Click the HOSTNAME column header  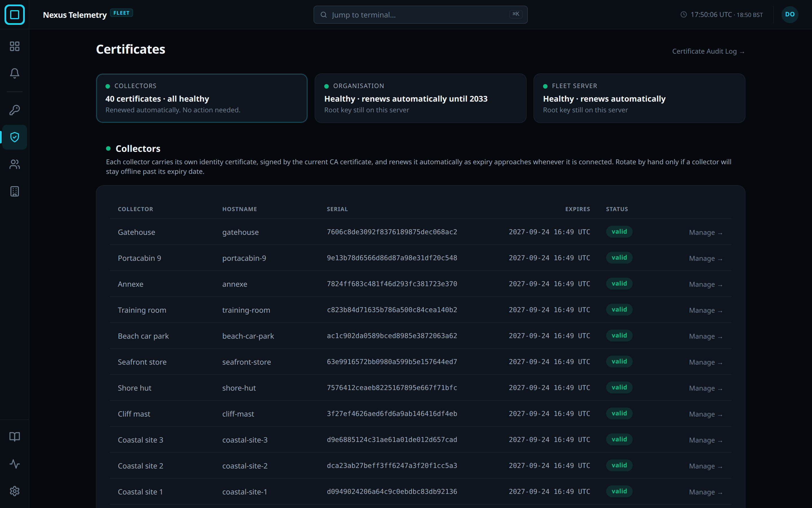[x=240, y=209]
